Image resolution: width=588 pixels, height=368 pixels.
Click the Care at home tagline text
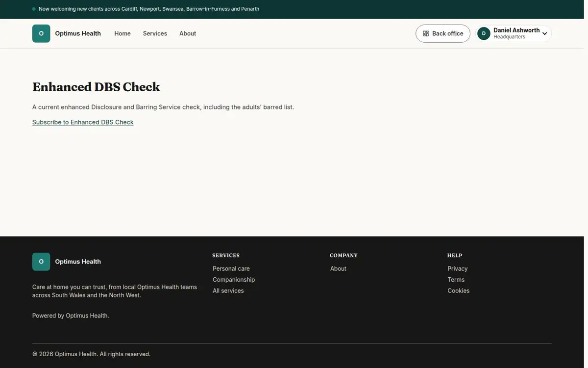pos(115,291)
